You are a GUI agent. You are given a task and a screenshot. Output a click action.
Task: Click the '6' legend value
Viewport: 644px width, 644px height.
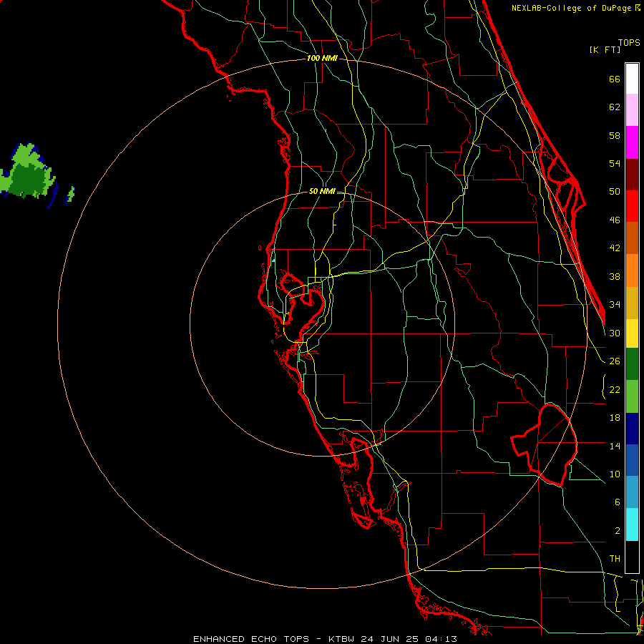pyautogui.click(x=617, y=502)
